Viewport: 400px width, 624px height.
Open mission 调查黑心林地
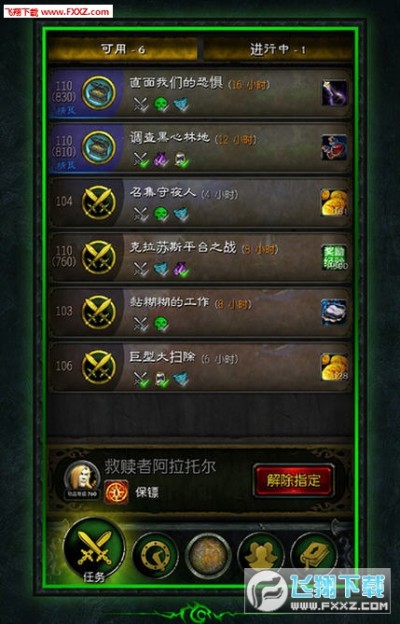coord(200,148)
